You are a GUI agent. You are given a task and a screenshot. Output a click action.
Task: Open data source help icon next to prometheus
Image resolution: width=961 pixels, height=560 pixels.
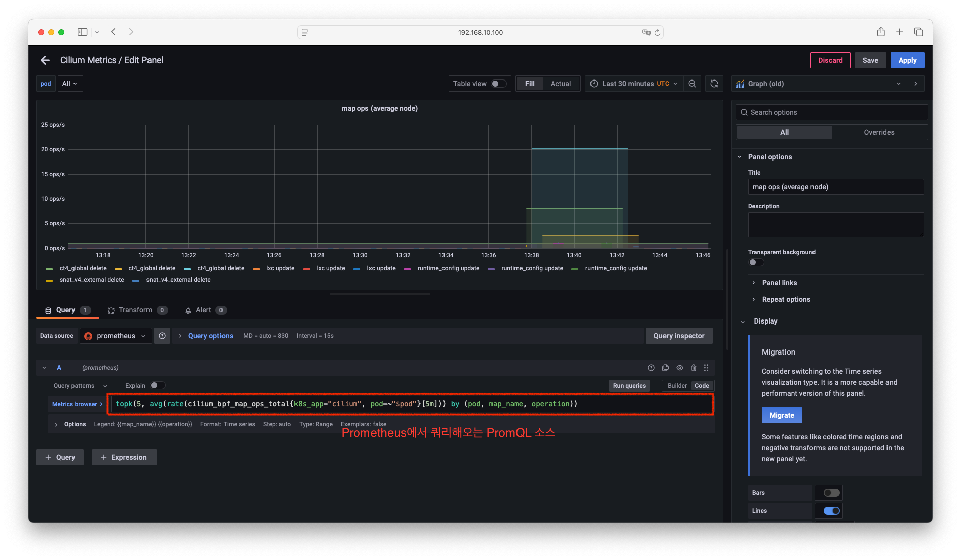pos(162,336)
